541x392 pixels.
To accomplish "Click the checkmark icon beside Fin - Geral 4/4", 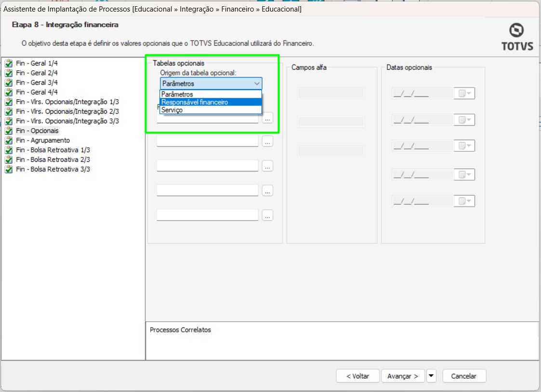I will click(x=9, y=92).
